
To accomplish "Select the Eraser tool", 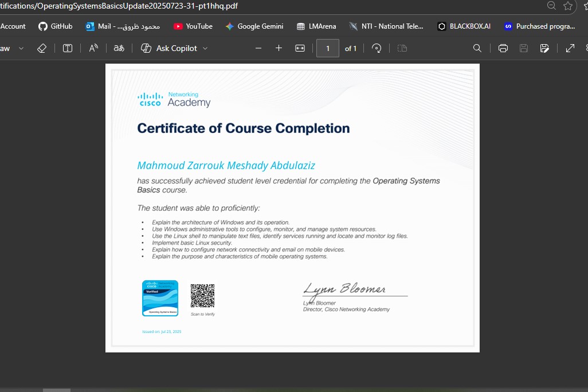I will coord(41,48).
